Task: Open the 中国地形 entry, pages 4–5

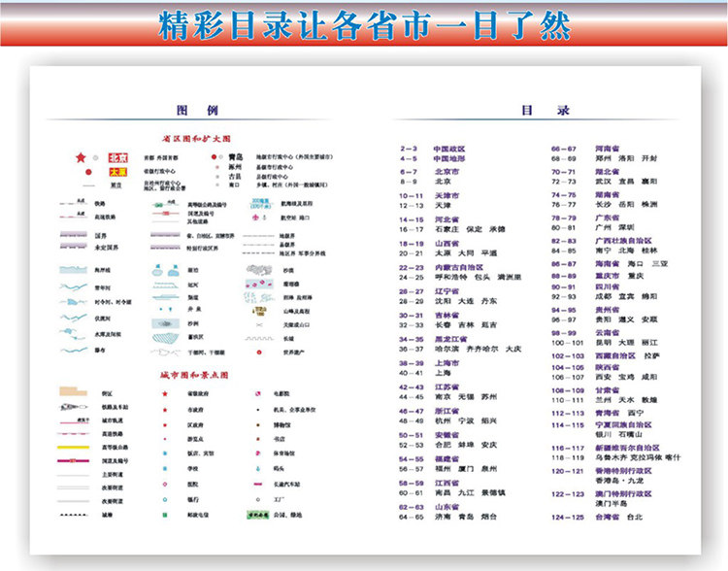Action: click(449, 158)
